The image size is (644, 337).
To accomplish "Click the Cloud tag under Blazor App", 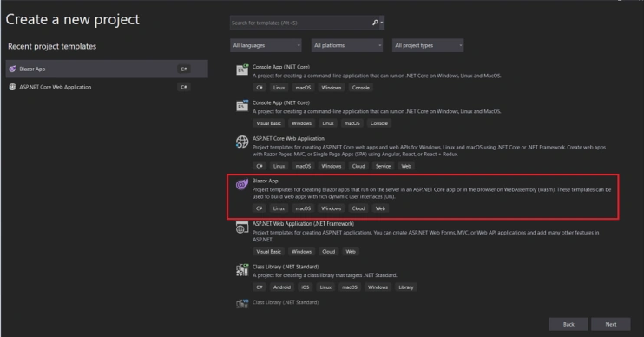I will [358, 208].
